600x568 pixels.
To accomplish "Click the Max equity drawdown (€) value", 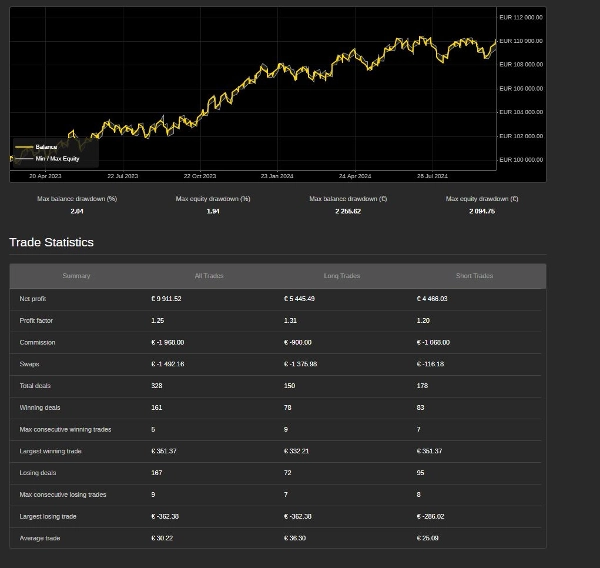I will coord(482,211).
